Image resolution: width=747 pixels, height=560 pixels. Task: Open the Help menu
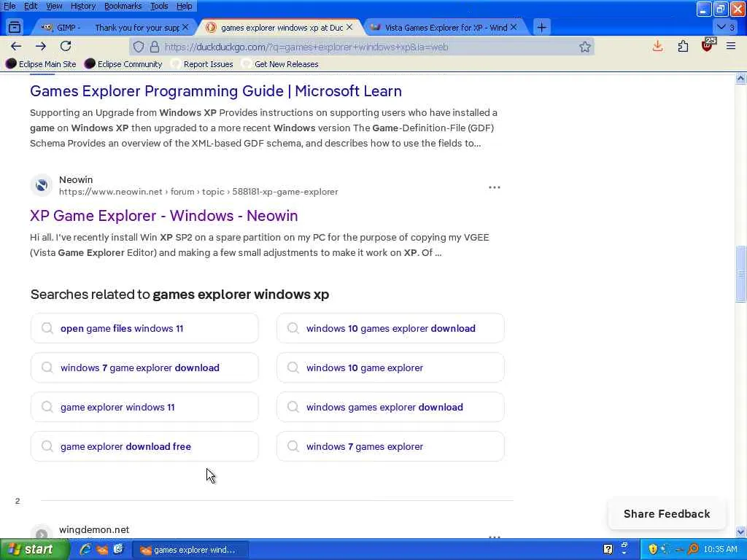pyautogui.click(x=185, y=6)
